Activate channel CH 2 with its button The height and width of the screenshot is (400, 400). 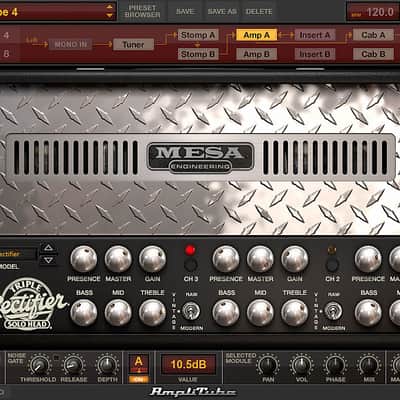click(x=332, y=265)
